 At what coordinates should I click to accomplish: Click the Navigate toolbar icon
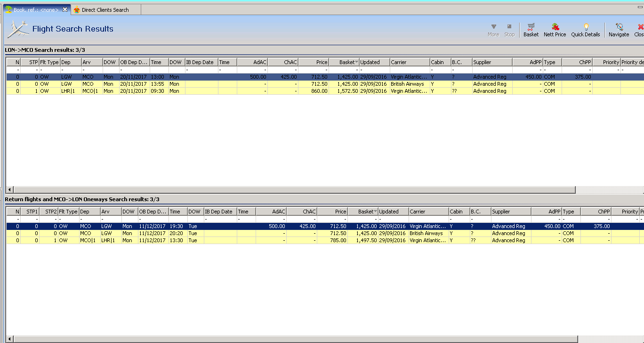click(619, 30)
